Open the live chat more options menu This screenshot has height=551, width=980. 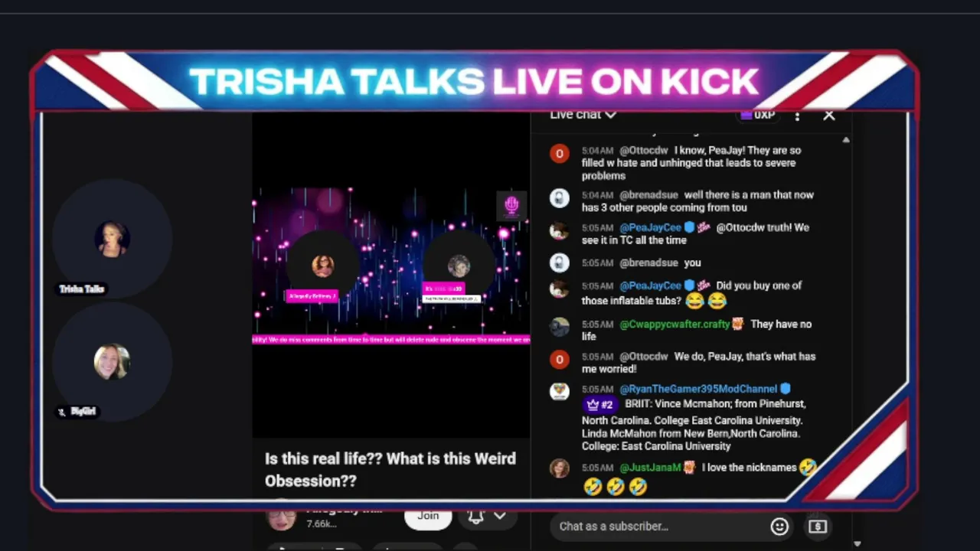[797, 116]
